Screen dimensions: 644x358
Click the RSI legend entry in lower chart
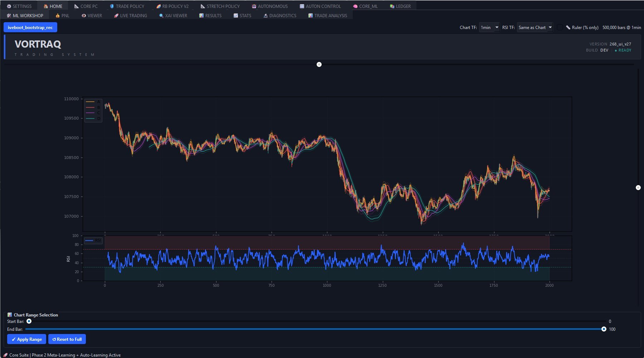pos(94,240)
